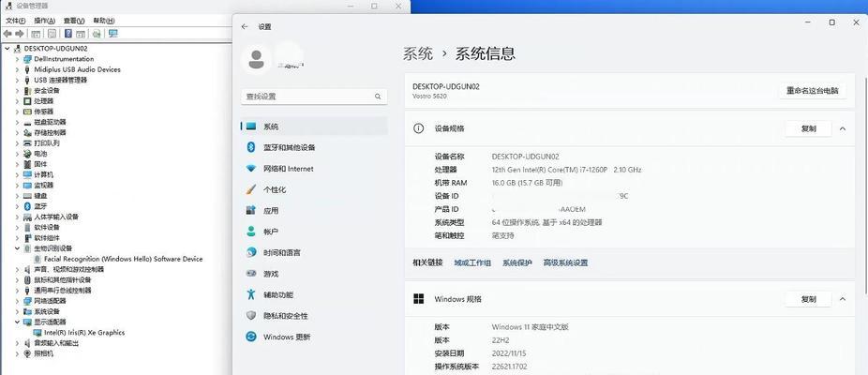Click the monitor icon ending Device Manager toolbar

pos(112,34)
